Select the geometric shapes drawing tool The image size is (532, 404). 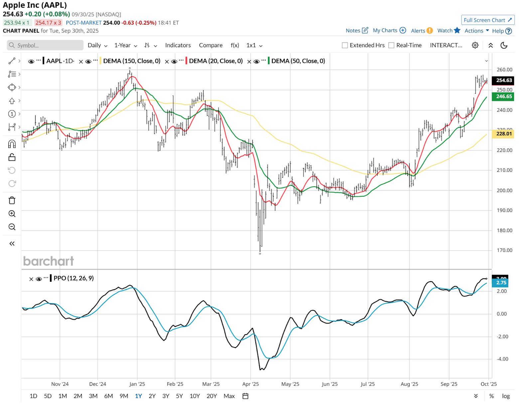(12, 87)
